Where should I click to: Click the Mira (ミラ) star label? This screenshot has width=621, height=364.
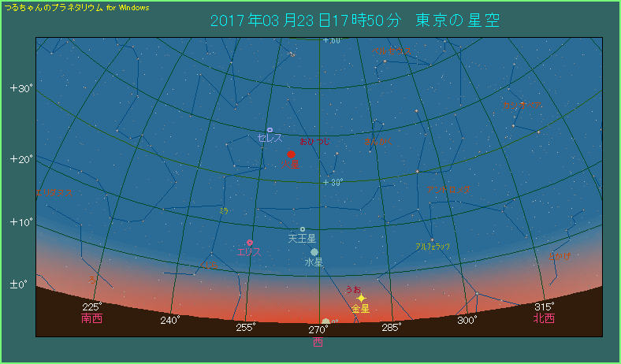click(224, 210)
